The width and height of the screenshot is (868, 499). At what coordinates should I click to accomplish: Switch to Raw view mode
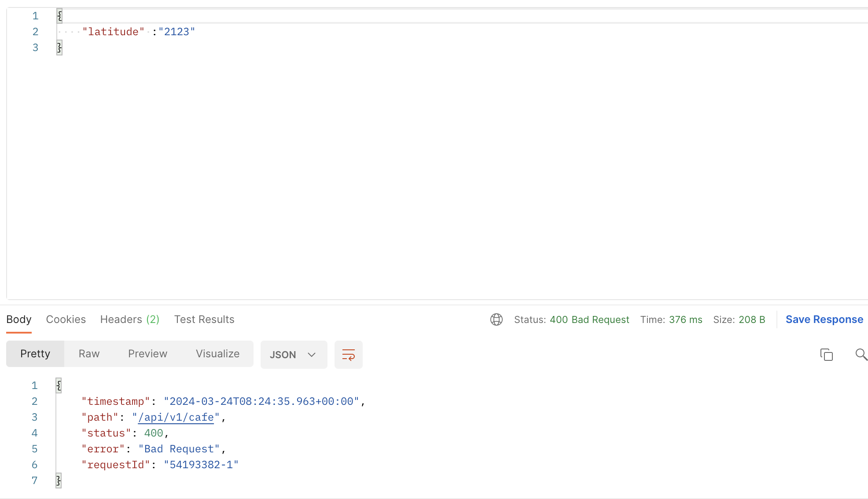89,354
